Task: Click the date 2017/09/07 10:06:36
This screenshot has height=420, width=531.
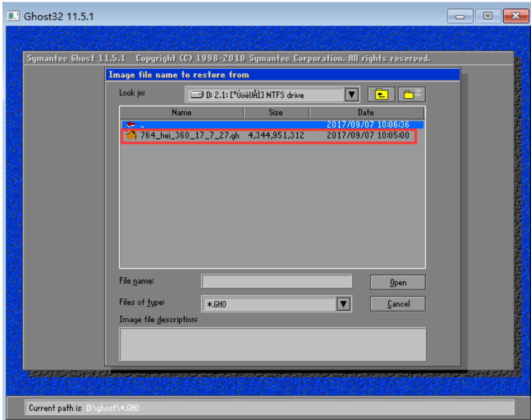Action: [368, 124]
